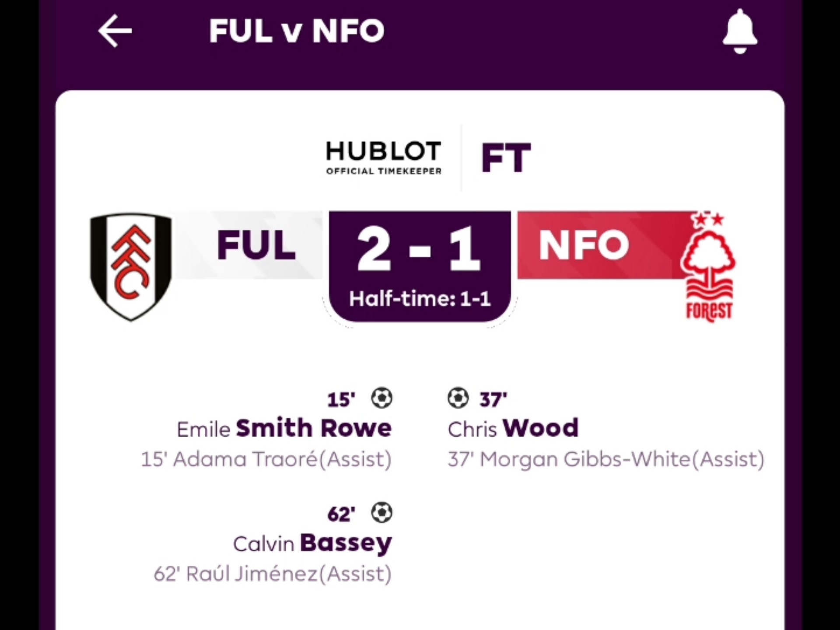Click the FT match status label

pos(506,158)
